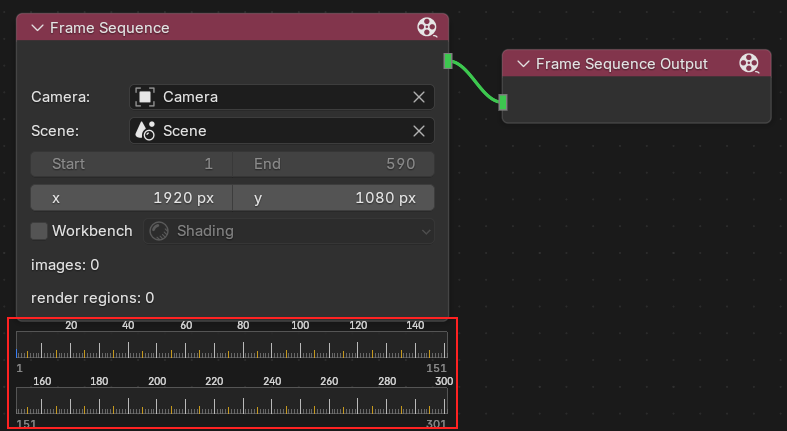Image resolution: width=787 pixels, height=431 pixels.
Task: Click frame 60 label on upper timeline
Action: click(186, 325)
